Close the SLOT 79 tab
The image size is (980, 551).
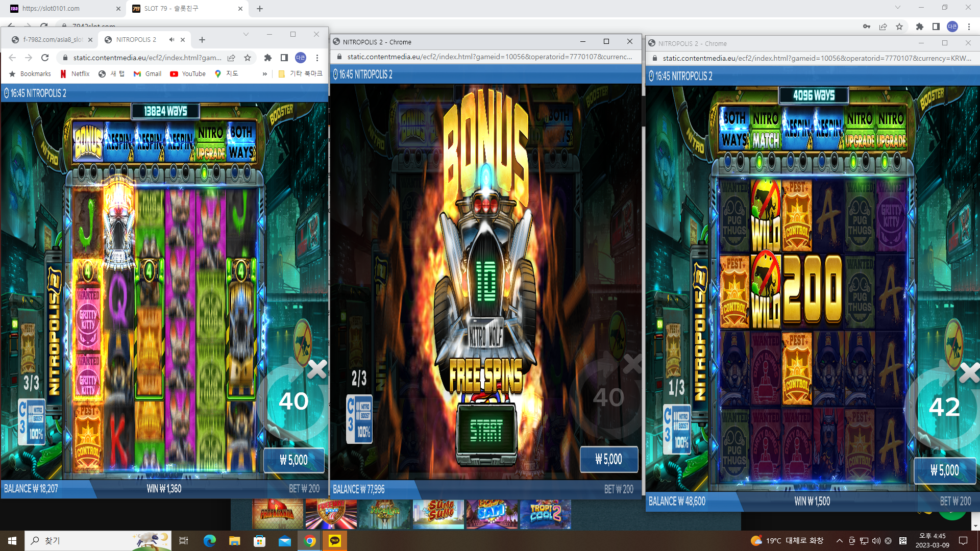pyautogui.click(x=240, y=9)
